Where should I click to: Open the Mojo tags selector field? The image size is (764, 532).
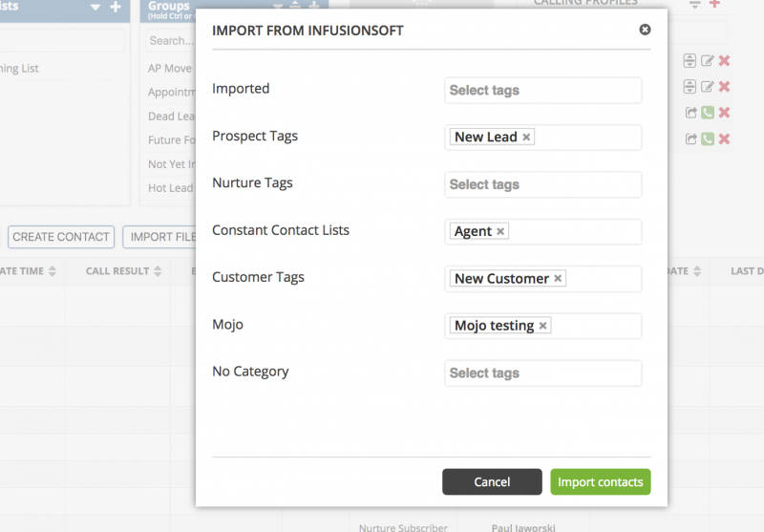coord(542,326)
